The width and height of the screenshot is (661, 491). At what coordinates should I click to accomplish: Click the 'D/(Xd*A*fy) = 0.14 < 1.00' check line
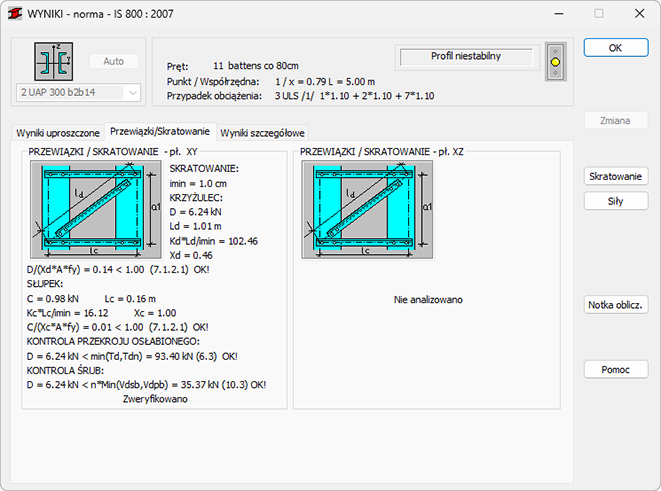(x=118, y=270)
